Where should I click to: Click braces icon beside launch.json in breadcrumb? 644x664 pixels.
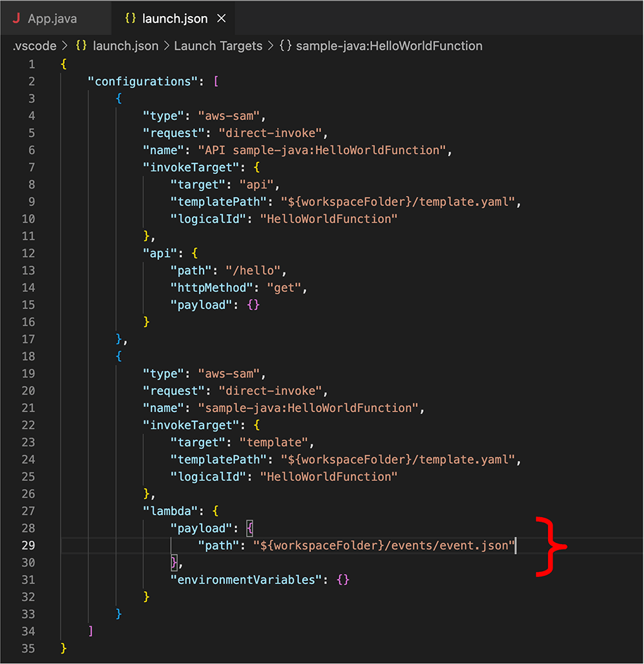click(81, 46)
